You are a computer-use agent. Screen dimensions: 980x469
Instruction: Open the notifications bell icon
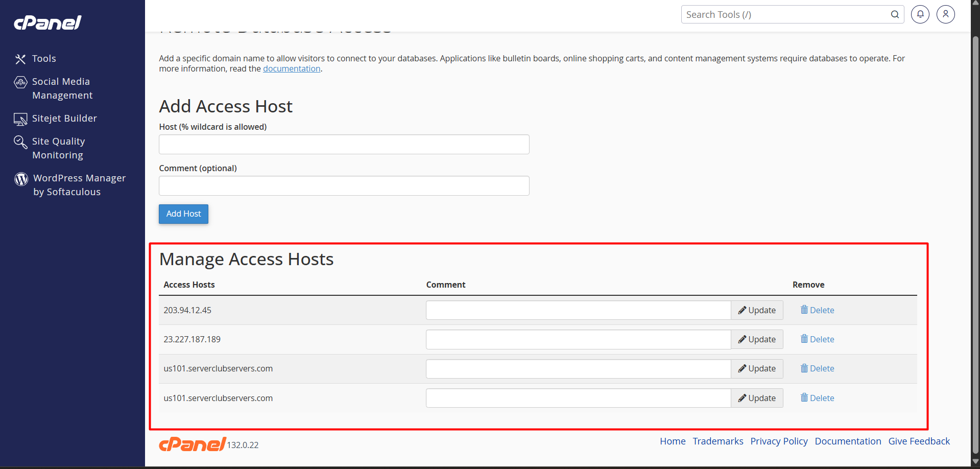pos(920,14)
